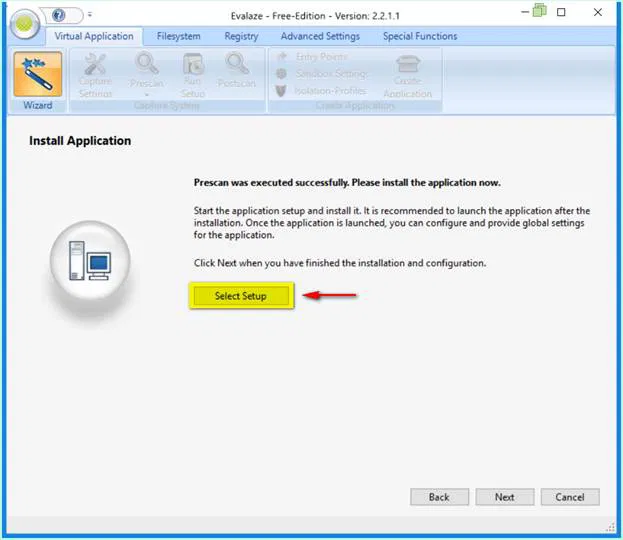Switch to Virtual Application tab
The height and width of the screenshot is (540, 623).
[94, 36]
